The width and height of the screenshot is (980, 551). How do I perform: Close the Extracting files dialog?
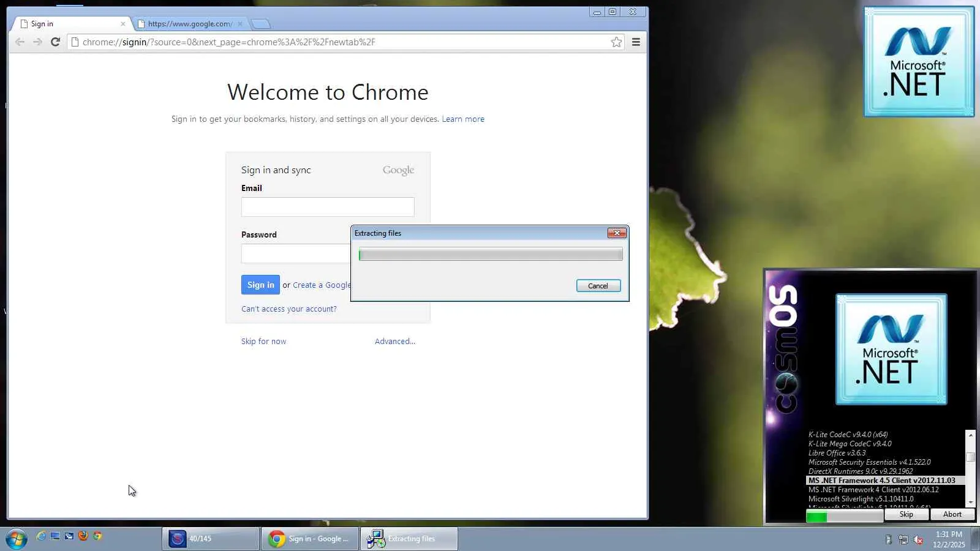pyautogui.click(x=617, y=233)
